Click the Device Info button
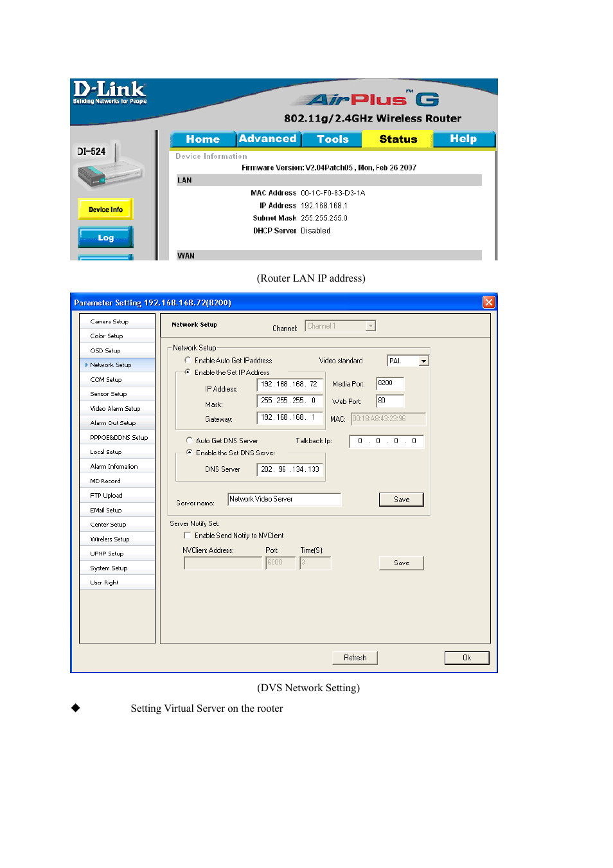613x868 pixels. click(x=105, y=210)
